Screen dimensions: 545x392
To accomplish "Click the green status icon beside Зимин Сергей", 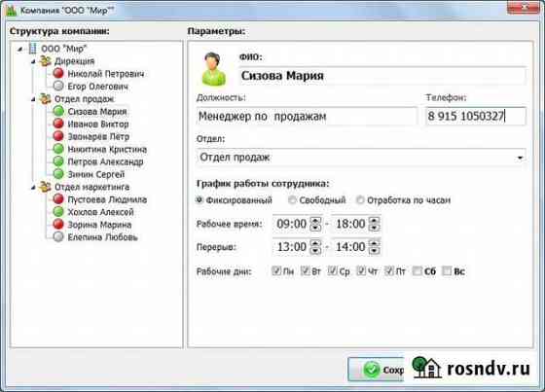I will click(58, 174).
